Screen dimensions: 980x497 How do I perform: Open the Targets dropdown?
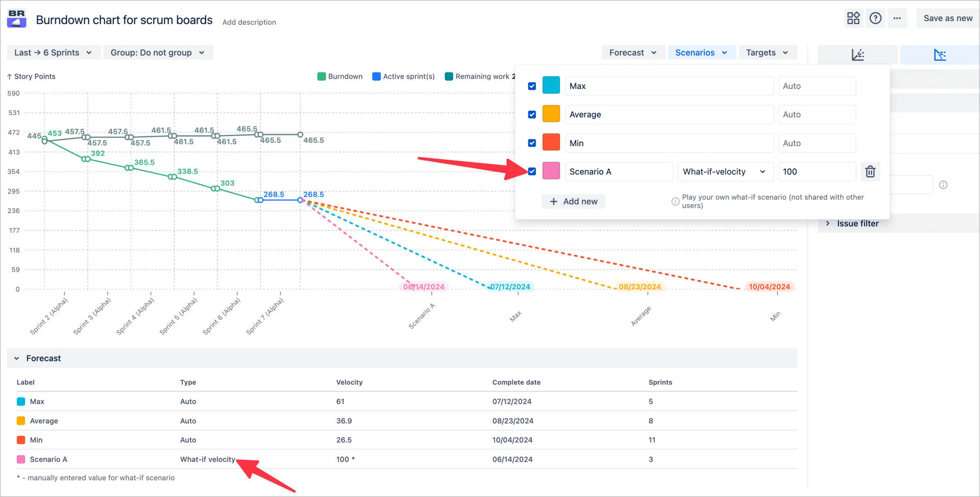tap(767, 53)
